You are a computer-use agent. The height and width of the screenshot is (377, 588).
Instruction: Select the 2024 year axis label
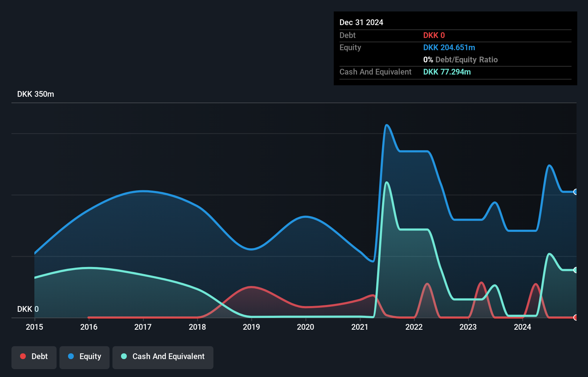tap(522, 327)
